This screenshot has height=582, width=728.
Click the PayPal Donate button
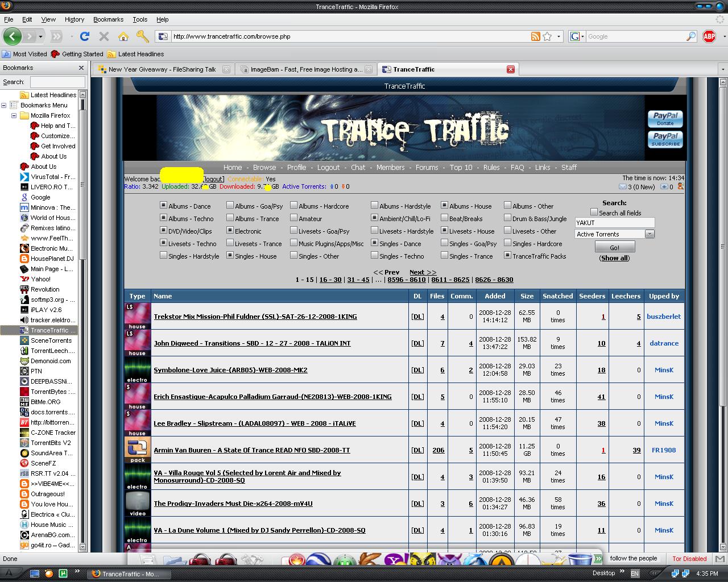click(665, 119)
